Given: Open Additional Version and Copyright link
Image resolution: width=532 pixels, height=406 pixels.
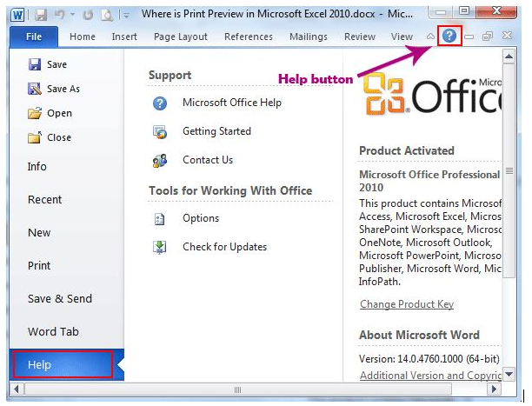Looking at the screenshot, I should point(430,376).
